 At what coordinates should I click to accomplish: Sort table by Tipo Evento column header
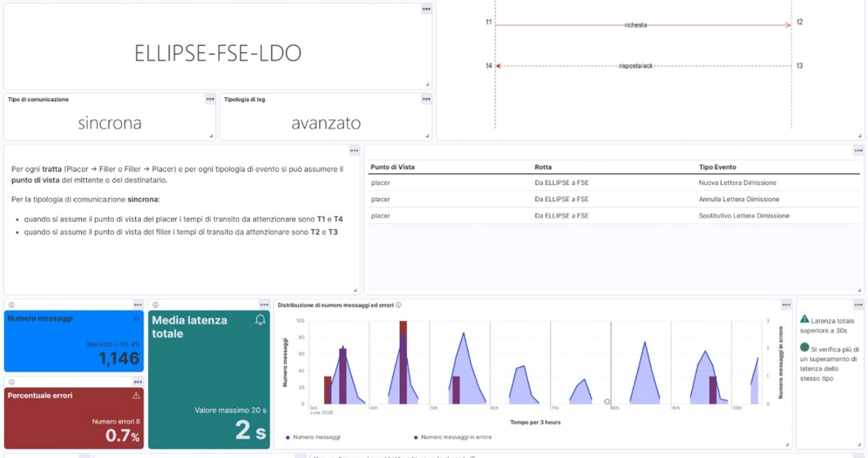717,167
